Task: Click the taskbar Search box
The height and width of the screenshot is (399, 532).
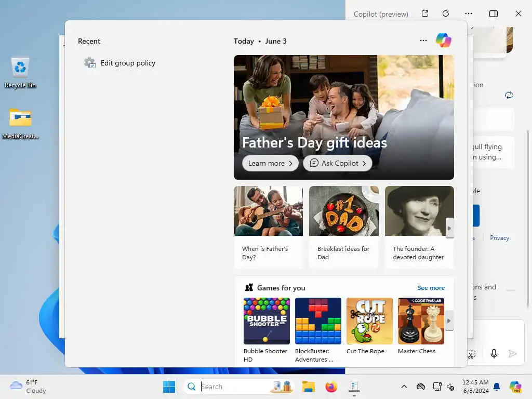Action: point(238,387)
